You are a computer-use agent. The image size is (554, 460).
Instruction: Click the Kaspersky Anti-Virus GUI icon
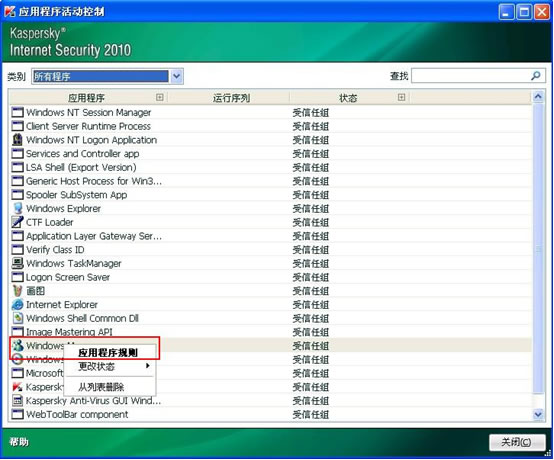pyautogui.click(x=17, y=401)
